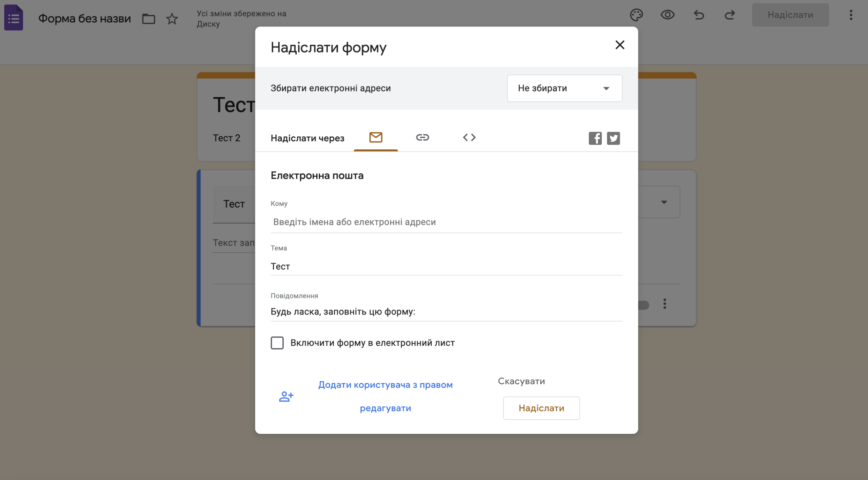Open the question type dropdown arrow behind dialog
Image resolution: width=868 pixels, height=480 pixels.
pyautogui.click(x=664, y=202)
